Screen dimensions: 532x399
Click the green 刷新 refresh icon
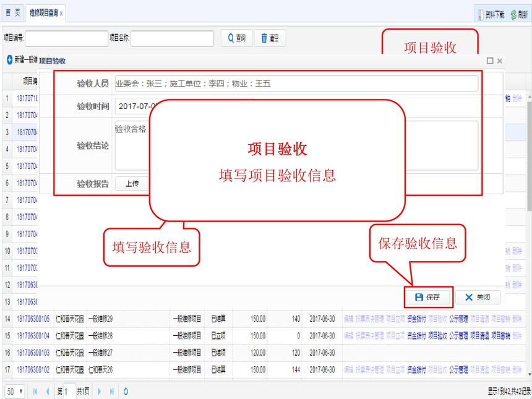[513, 15]
